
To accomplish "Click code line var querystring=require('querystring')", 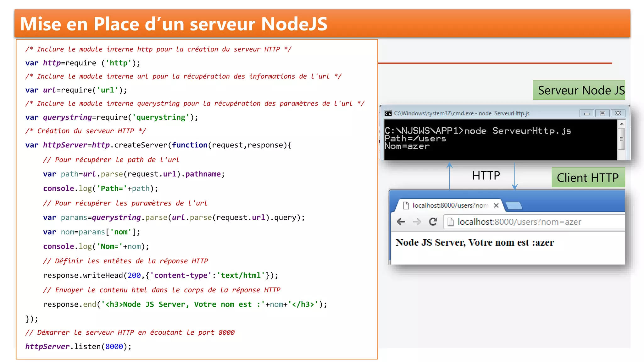I will click(x=112, y=117).
